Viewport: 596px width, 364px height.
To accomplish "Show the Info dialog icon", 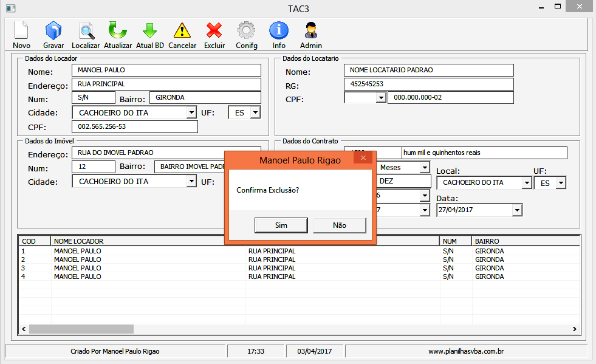I will point(278,31).
